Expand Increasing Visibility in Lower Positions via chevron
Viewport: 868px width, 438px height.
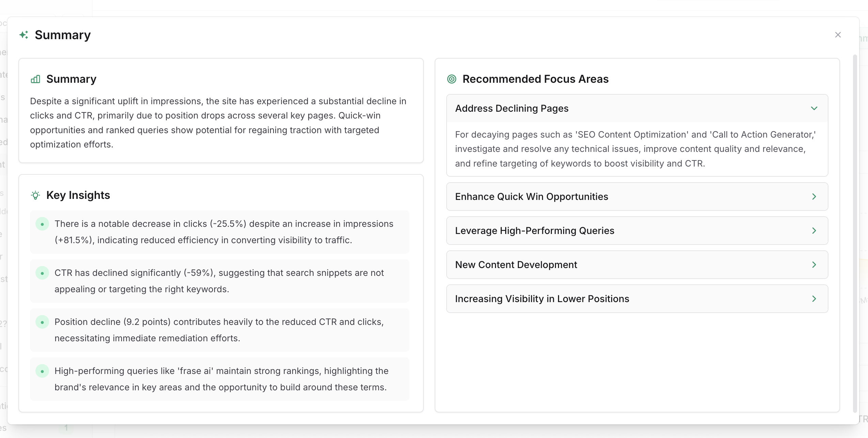click(x=814, y=299)
